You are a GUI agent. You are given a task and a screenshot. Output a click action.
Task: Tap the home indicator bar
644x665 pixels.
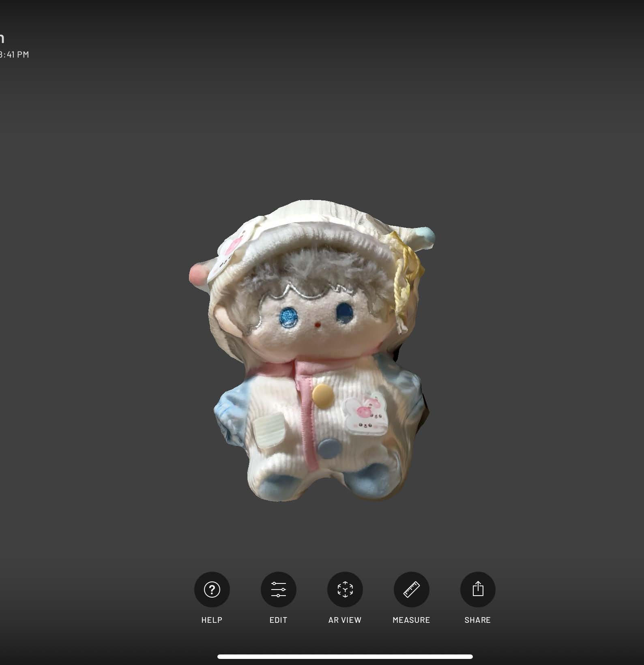coord(345,656)
